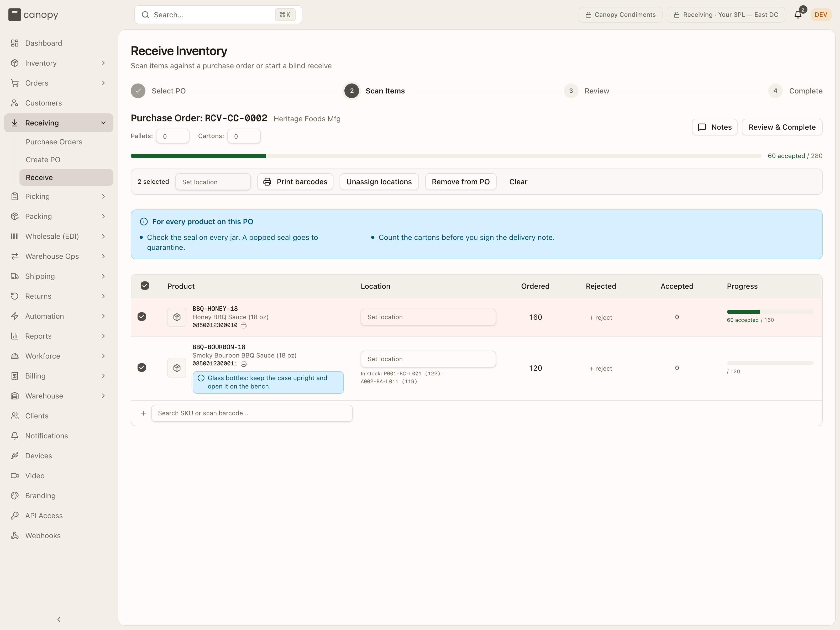Open the notifications bell icon
Image resolution: width=840 pixels, height=630 pixels.
(x=798, y=15)
